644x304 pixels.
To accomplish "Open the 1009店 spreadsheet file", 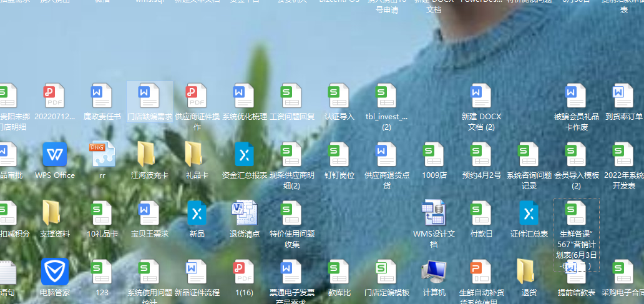I will [434, 155].
